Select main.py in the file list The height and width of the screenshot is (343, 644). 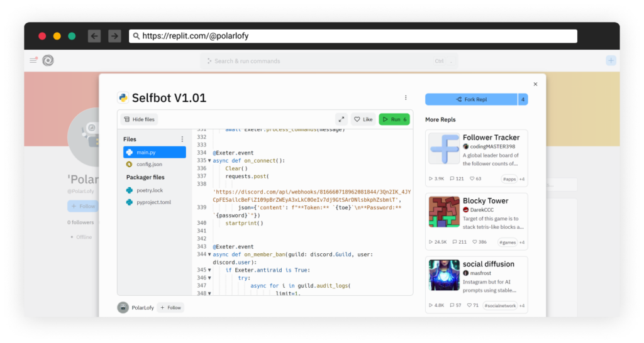tap(155, 152)
